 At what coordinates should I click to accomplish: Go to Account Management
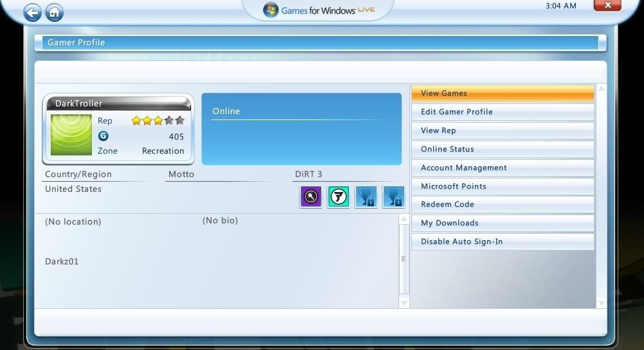[x=503, y=168]
